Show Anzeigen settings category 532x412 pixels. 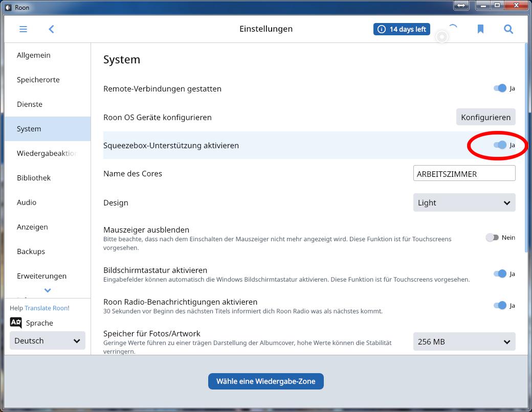pyautogui.click(x=48, y=227)
